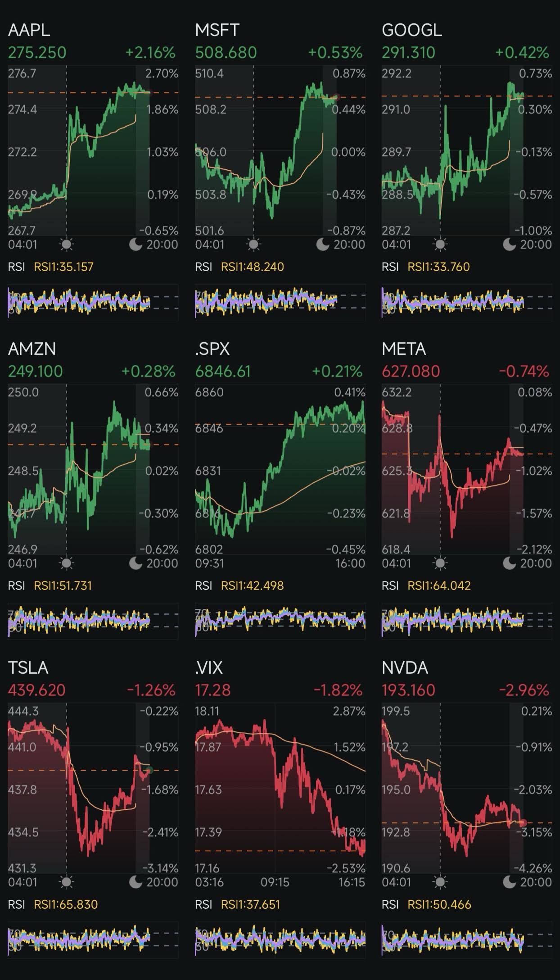Click the .VIX price 17.28
560x980 pixels.
pos(212,690)
